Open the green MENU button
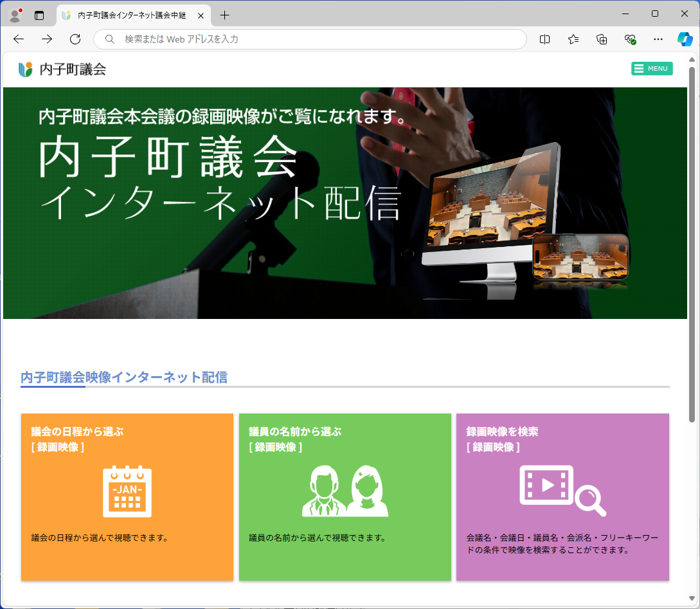The width and height of the screenshot is (700, 609). (x=652, y=68)
